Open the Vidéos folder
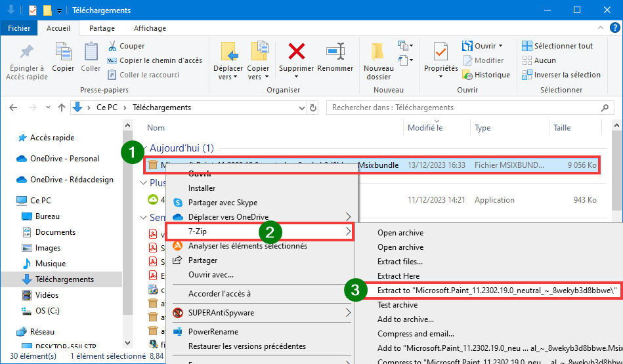 tap(40, 295)
